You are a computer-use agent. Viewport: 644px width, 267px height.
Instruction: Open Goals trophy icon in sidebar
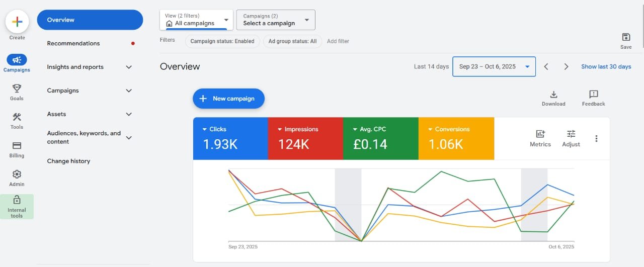(17, 88)
